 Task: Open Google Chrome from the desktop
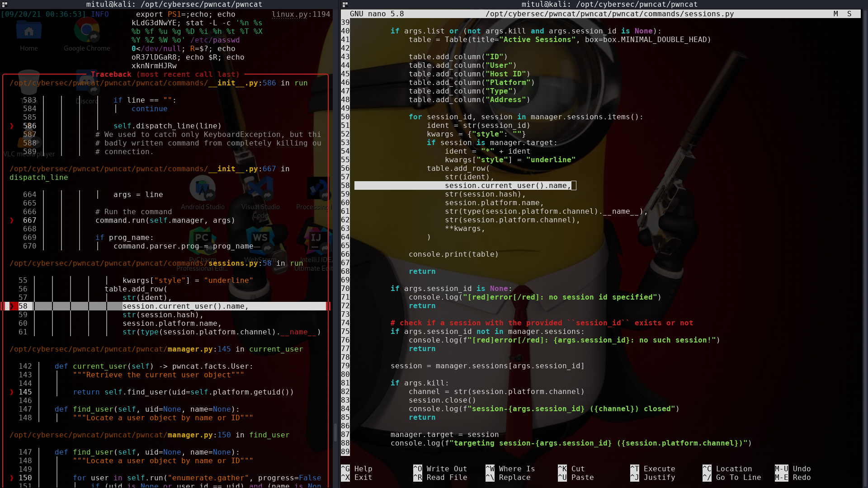click(x=86, y=30)
